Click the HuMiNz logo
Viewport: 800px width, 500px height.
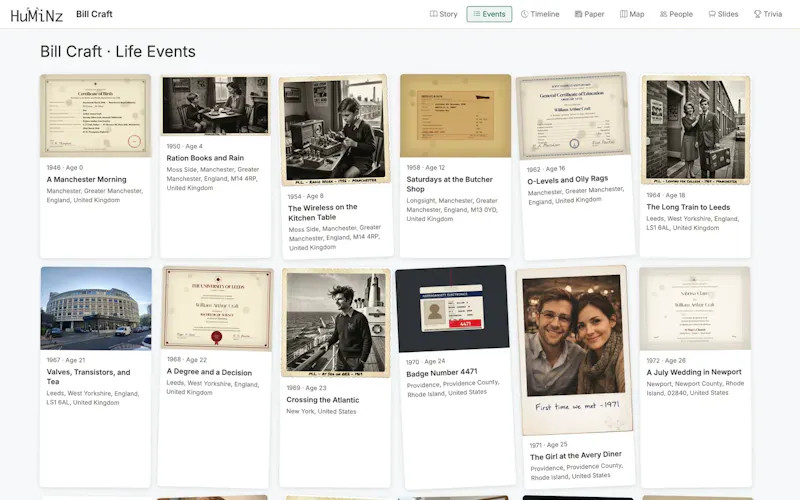click(x=36, y=14)
